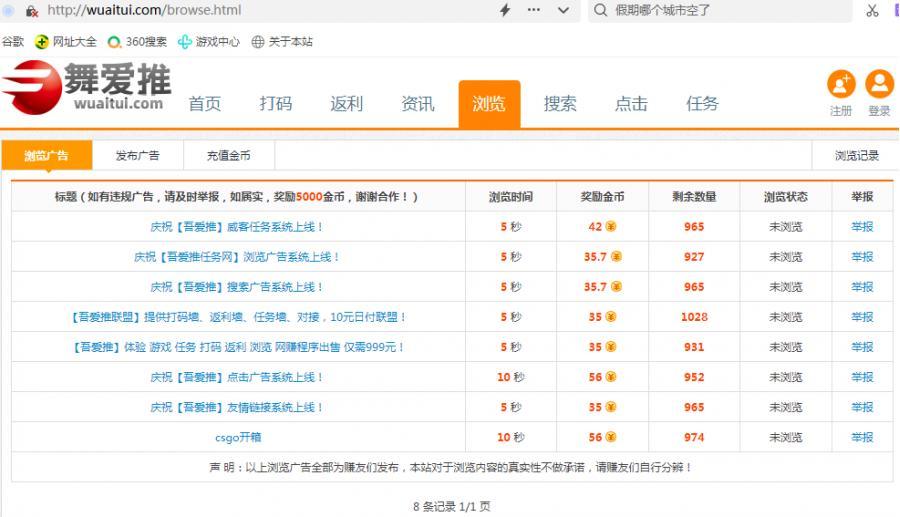This screenshot has height=517, width=900.
Task: Click the search box with hot query text
Action: point(720,10)
